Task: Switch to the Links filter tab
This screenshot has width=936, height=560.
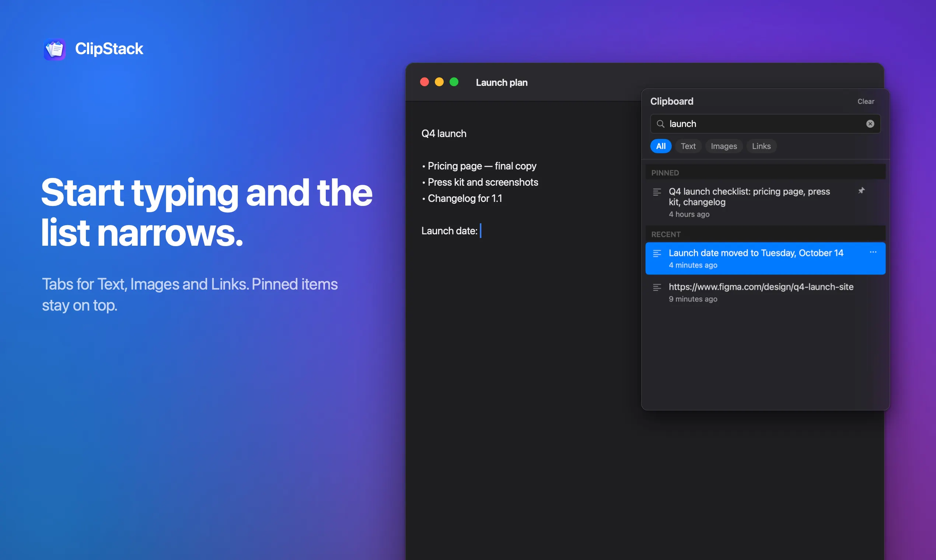Action: (x=761, y=146)
